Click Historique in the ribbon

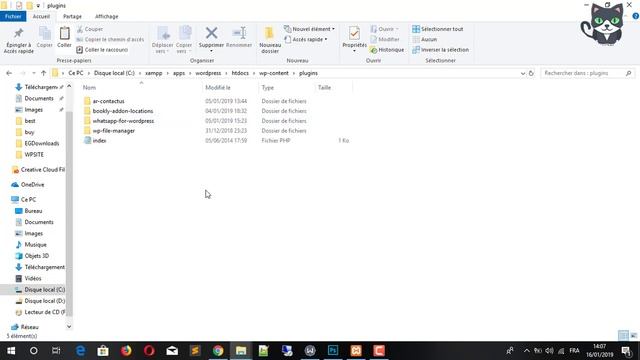[387, 50]
